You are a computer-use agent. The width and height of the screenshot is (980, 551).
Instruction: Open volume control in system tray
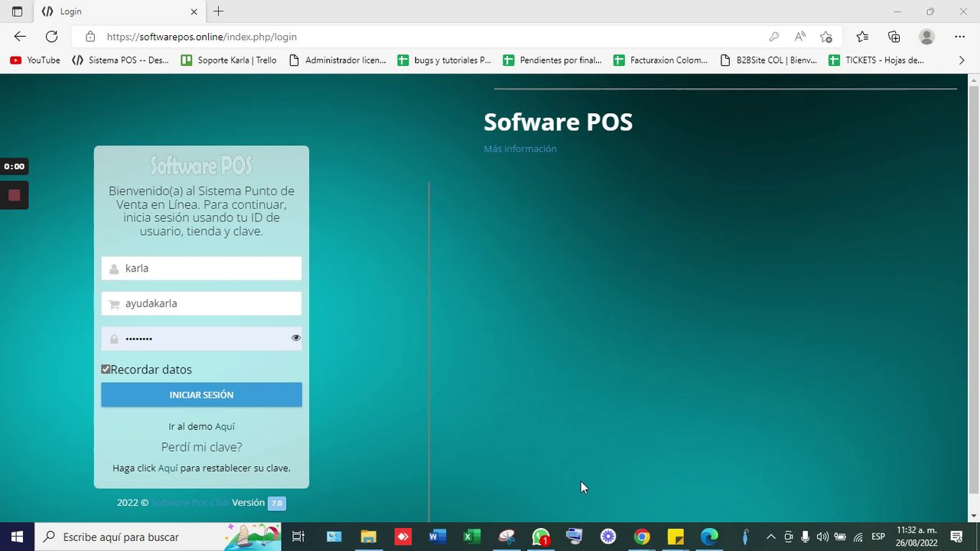(x=822, y=536)
